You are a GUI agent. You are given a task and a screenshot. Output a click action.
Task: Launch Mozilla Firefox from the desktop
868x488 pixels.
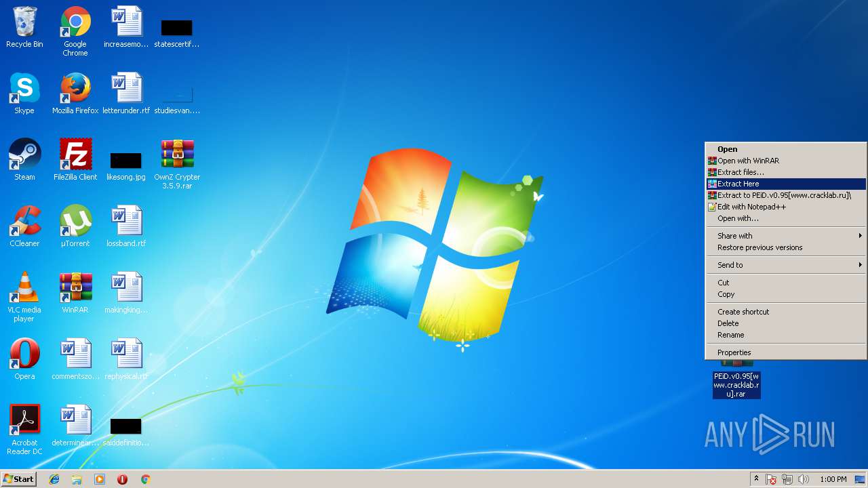coord(75,94)
